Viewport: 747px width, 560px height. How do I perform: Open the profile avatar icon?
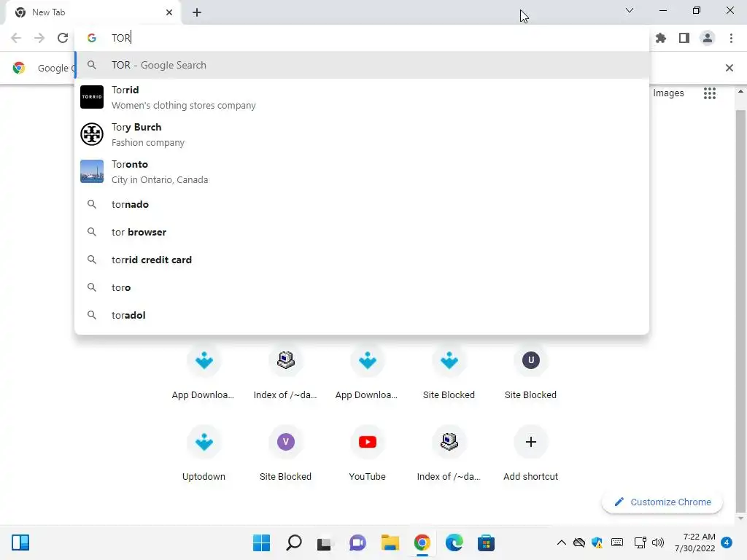708,38
